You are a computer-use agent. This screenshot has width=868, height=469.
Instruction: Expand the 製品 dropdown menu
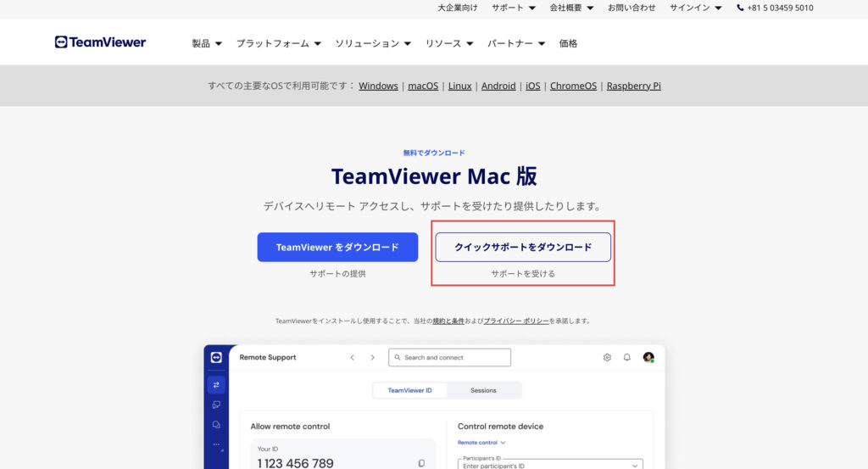207,43
